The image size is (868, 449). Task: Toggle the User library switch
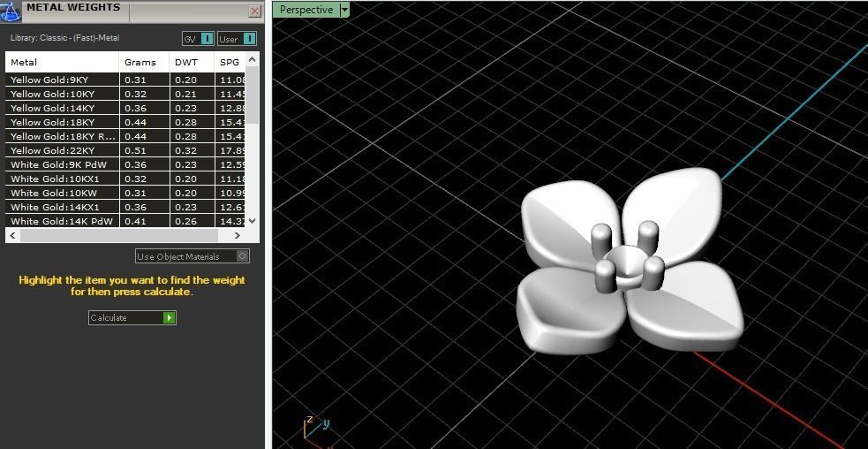click(250, 39)
